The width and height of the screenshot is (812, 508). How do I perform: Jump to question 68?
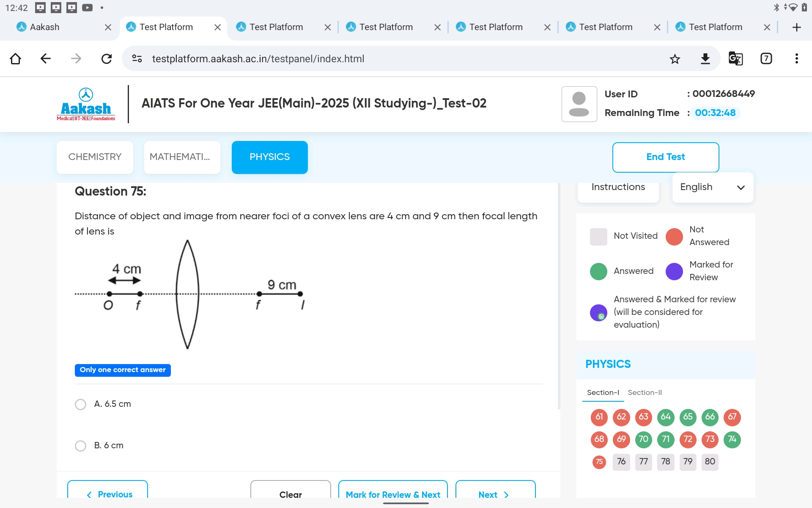click(599, 439)
